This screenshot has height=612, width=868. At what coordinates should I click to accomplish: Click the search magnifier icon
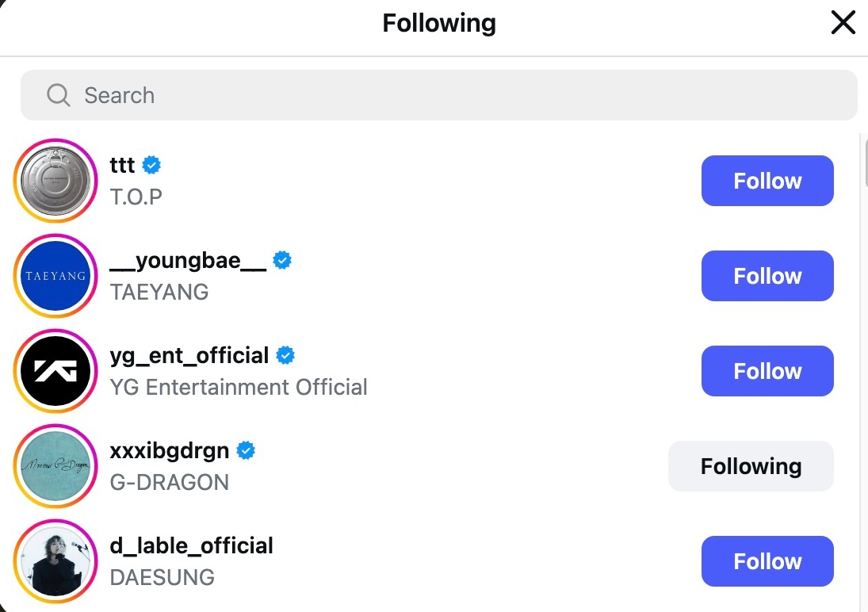click(x=58, y=94)
